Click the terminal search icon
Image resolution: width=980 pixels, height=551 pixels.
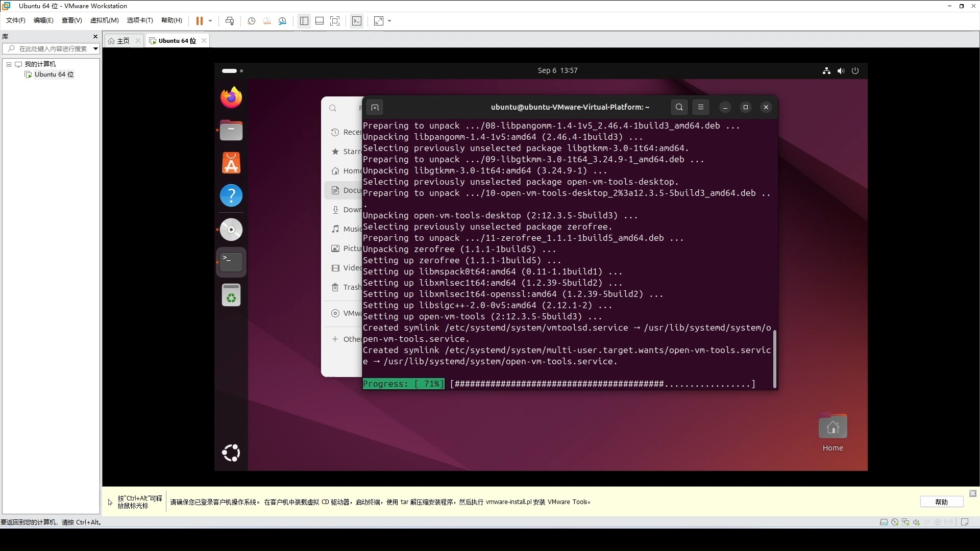(x=679, y=107)
